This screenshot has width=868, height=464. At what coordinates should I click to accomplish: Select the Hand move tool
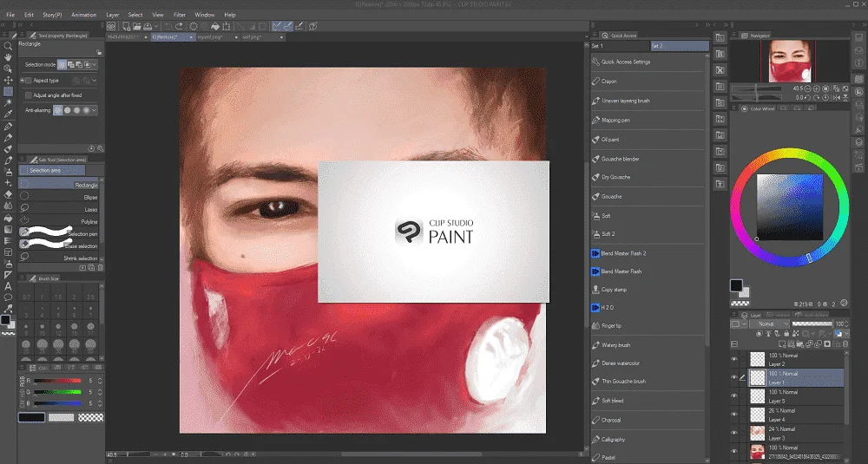(8, 57)
